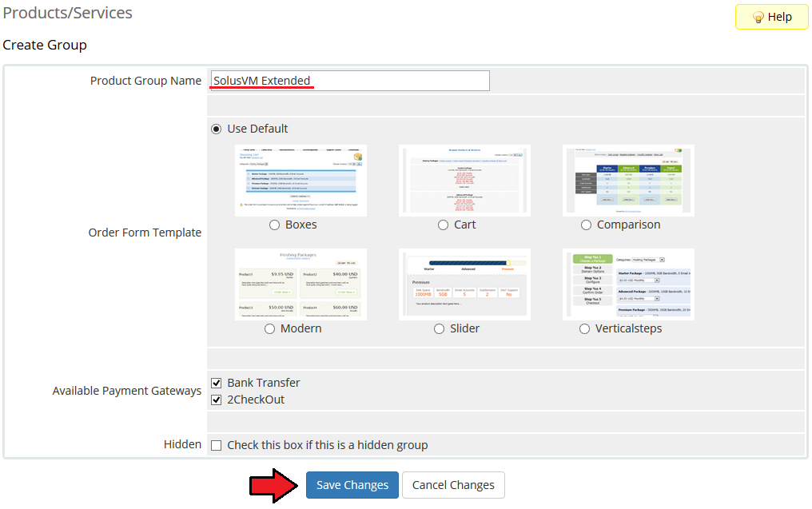Click the Hidden label text
This screenshot has height=509, width=812.
(182, 444)
